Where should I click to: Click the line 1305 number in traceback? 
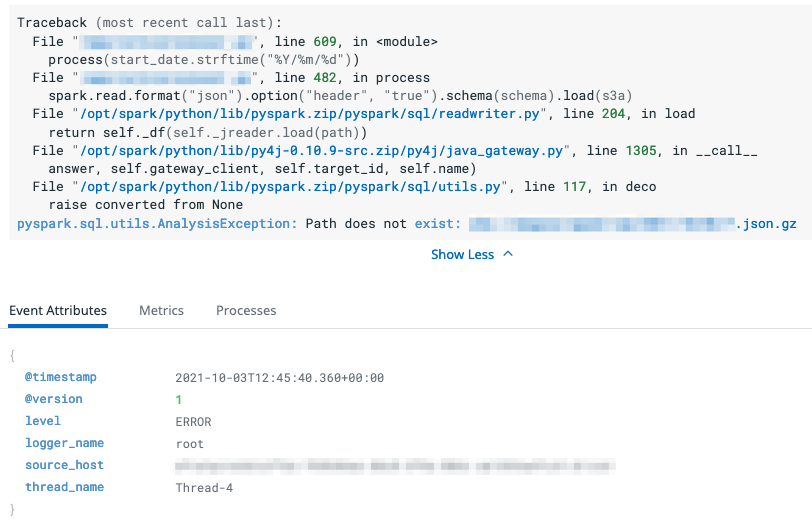641,151
